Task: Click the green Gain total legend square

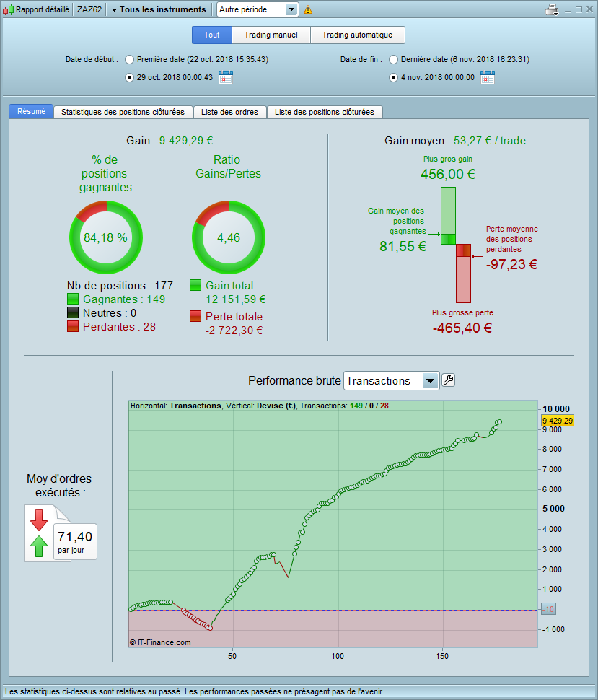Action: click(195, 285)
